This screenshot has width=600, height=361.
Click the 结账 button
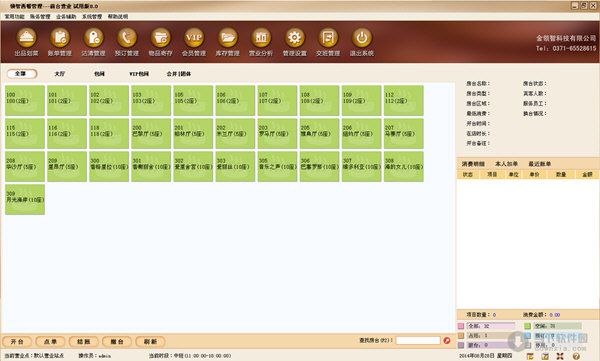[84, 341]
